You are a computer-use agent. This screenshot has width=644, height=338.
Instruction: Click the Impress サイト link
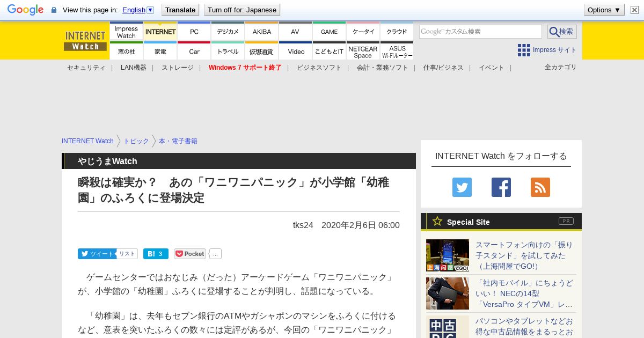click(x=554, y=50)
